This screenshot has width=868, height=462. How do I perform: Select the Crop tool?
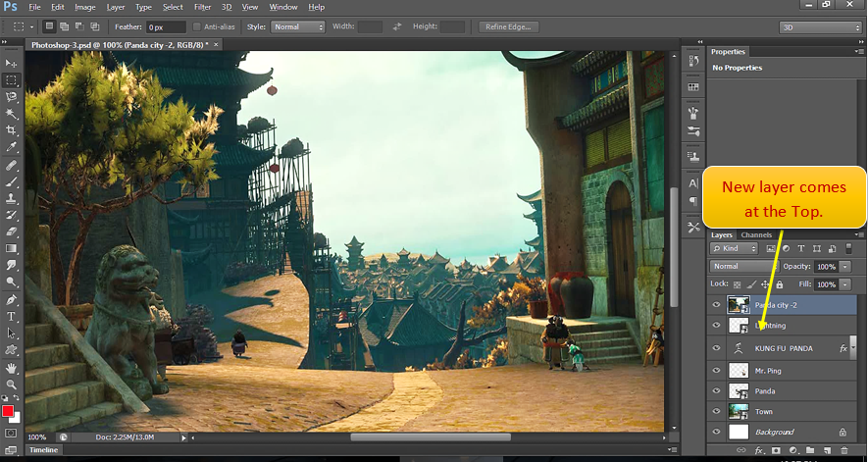coord(11,130)
